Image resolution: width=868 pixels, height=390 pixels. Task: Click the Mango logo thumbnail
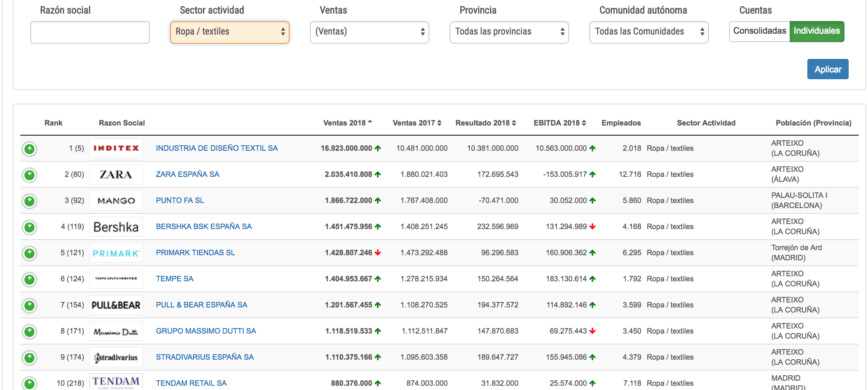(116, 200)
